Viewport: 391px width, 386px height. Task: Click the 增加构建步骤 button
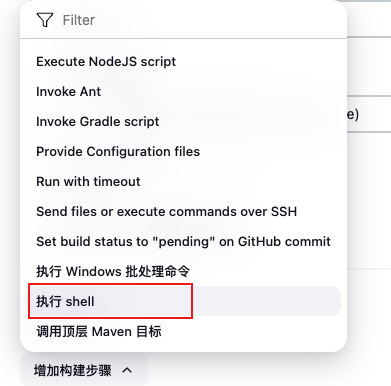pos(84,370)
